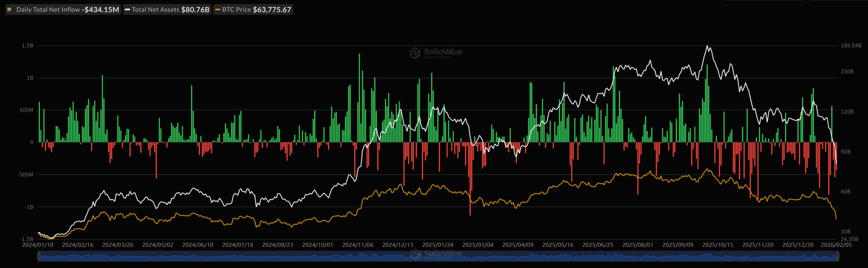Click the orange BTC Price line marker

218,9
